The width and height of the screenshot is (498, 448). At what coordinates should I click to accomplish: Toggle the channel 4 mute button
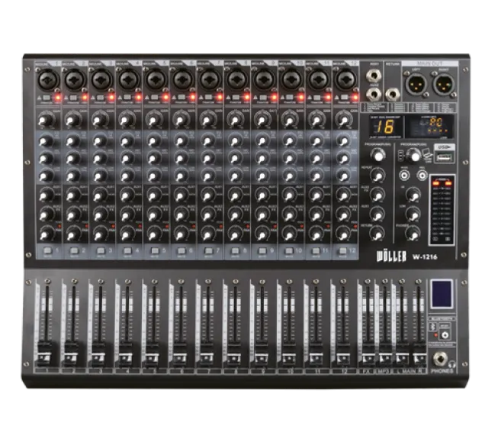pyautogui.click(x=127, y=250)
